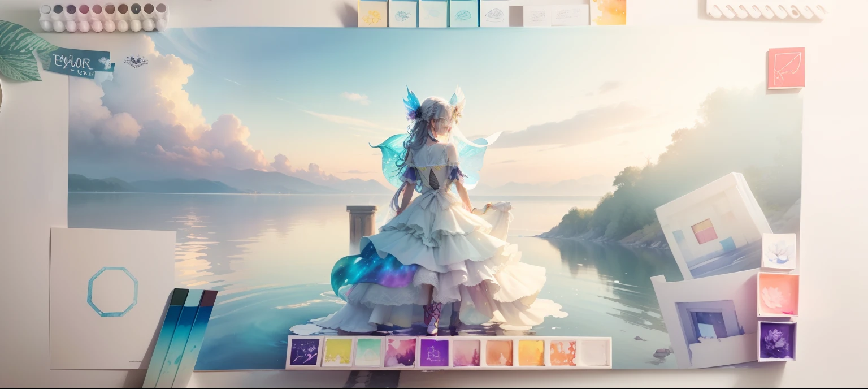This screenshot has height=389, width=868.
Task: Choose the golden yellow swatch in the bottom strip
Action: (531, 353)
